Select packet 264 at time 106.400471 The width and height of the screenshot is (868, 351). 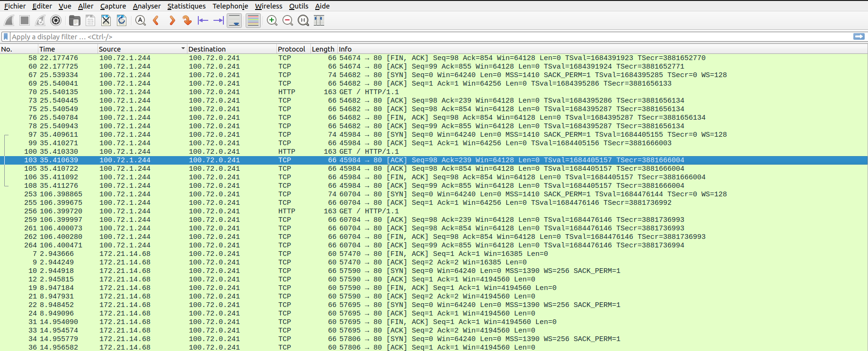434,246
